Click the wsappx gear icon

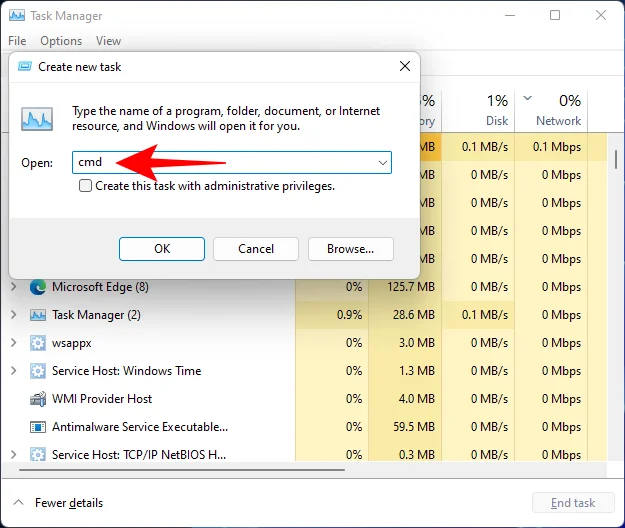(38, 343)
